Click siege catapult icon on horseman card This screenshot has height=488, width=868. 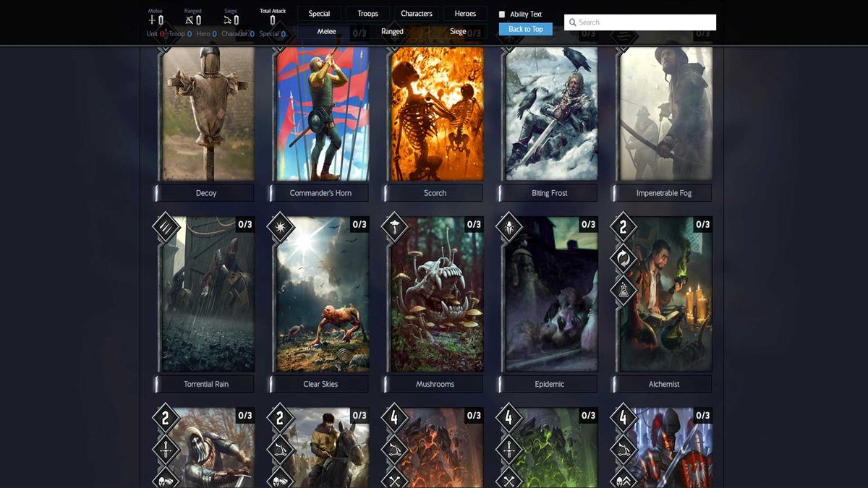pyautogui.click(x=280, y=450)
